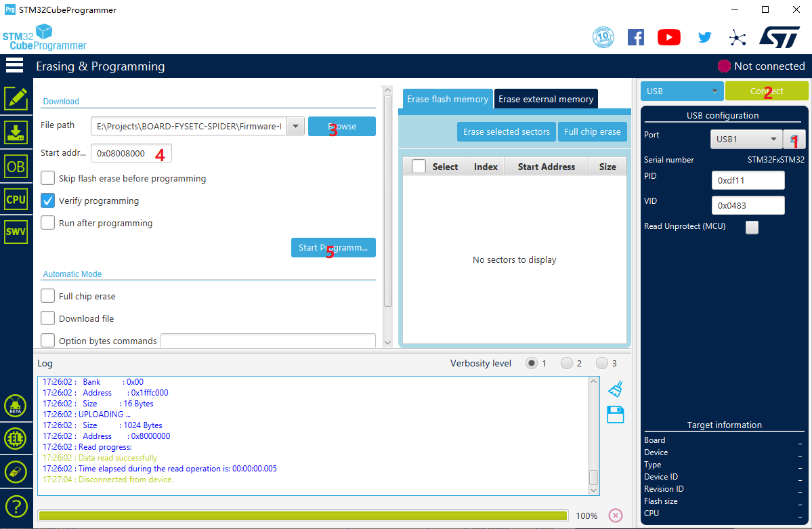Screen dimensions: 812x529
Task: Click the log scroll up arrow
Action: coord(593,381)
